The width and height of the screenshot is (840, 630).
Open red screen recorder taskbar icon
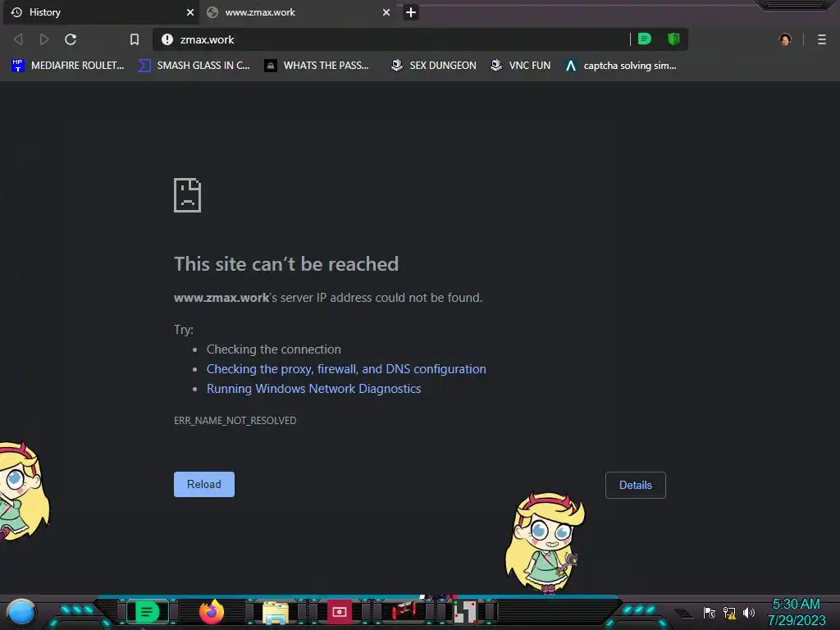point(339,612)
